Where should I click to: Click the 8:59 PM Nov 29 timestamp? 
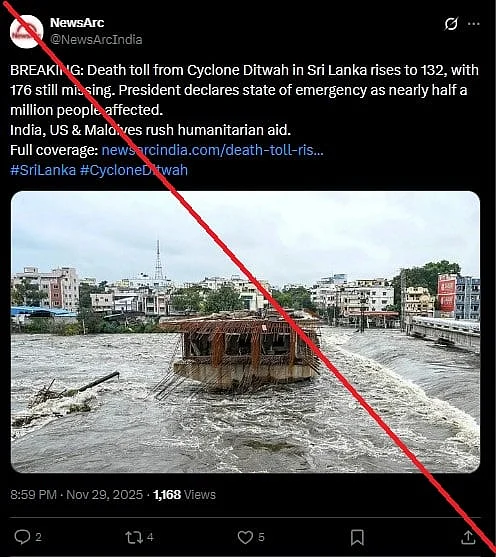76,494
